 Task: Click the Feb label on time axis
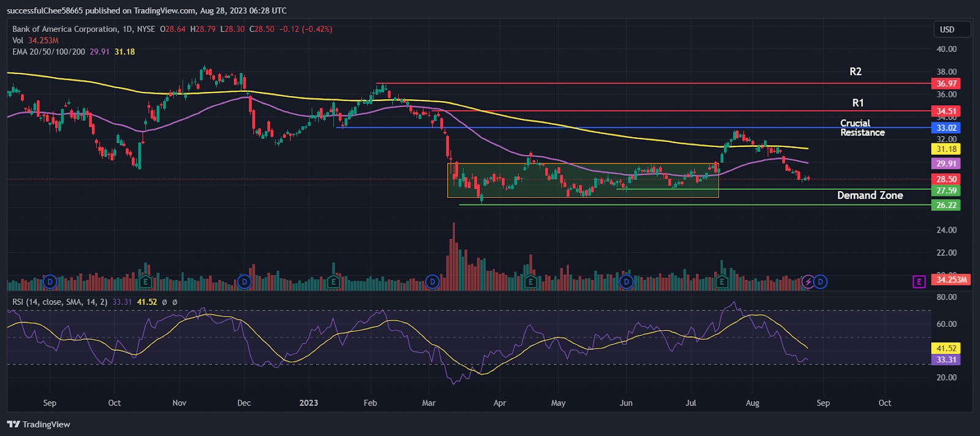tap(370, 403)
